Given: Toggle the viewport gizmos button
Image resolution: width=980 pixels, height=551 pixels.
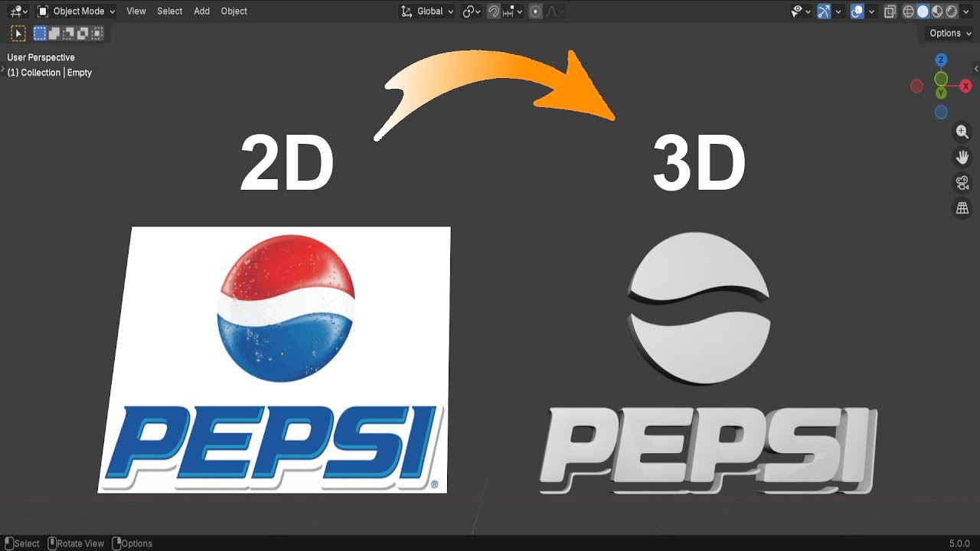Looking at the screenshot, I should click(824, 11).
